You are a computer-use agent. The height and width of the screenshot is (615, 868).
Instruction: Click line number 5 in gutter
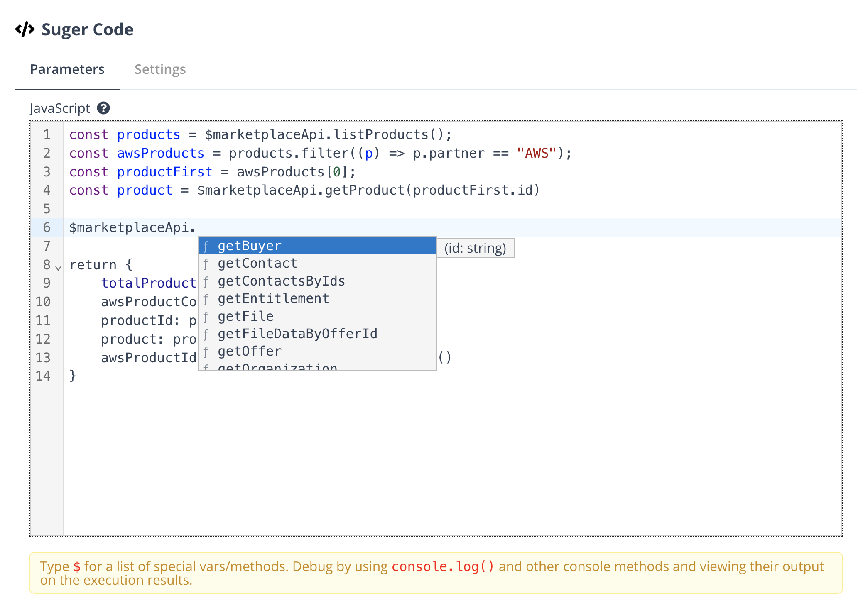click(x=47, y=209)
